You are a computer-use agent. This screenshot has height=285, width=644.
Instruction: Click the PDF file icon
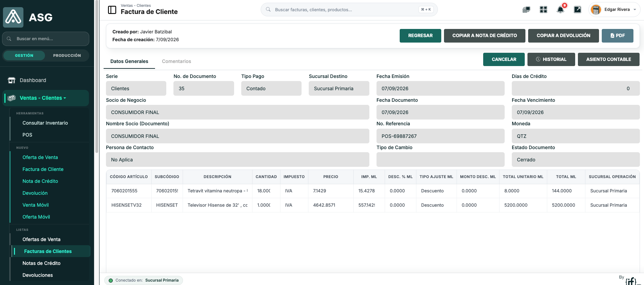point(612,35)
